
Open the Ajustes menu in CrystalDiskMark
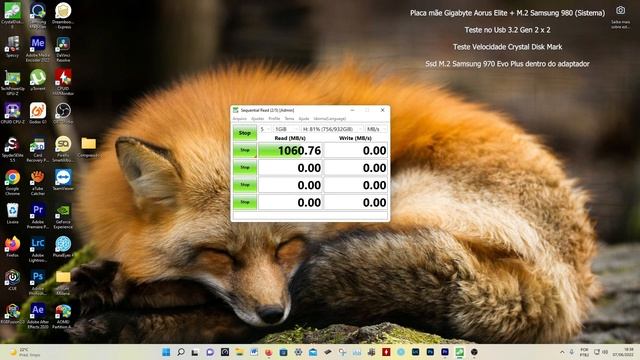tap(258, 118)
